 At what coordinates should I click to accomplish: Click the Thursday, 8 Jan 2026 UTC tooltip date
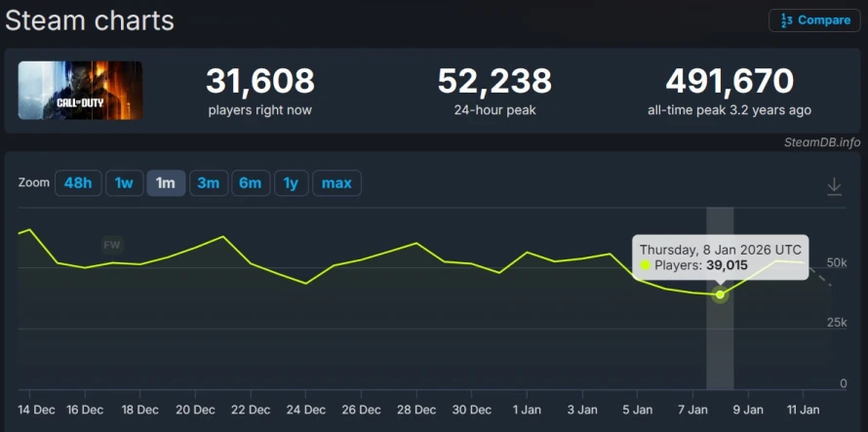720,250
